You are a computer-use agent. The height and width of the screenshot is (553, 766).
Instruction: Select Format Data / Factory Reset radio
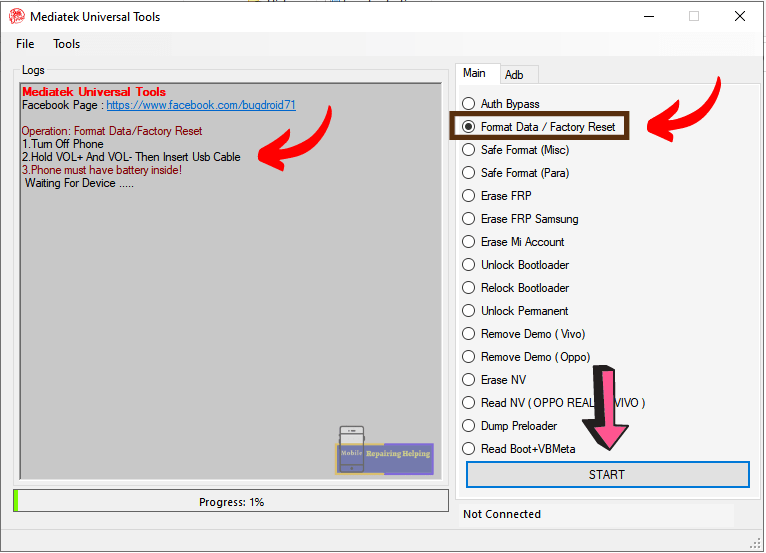click(x=538, y=127)
